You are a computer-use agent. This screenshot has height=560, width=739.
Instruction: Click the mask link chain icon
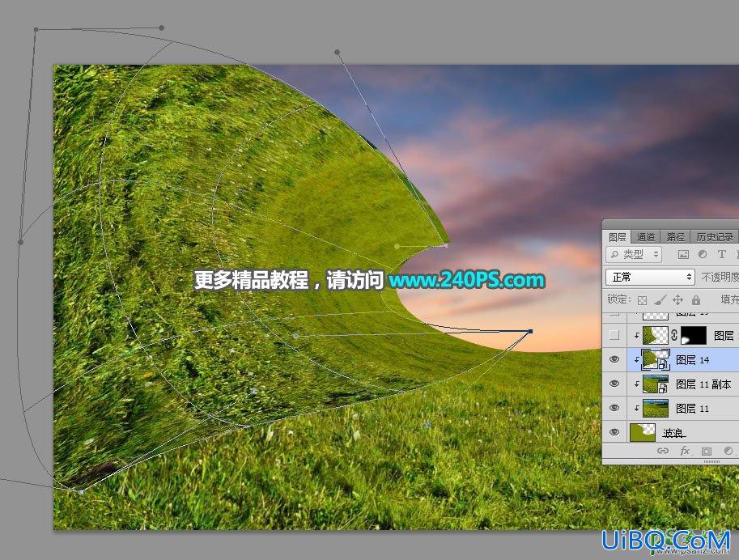(x=674, y=335)
